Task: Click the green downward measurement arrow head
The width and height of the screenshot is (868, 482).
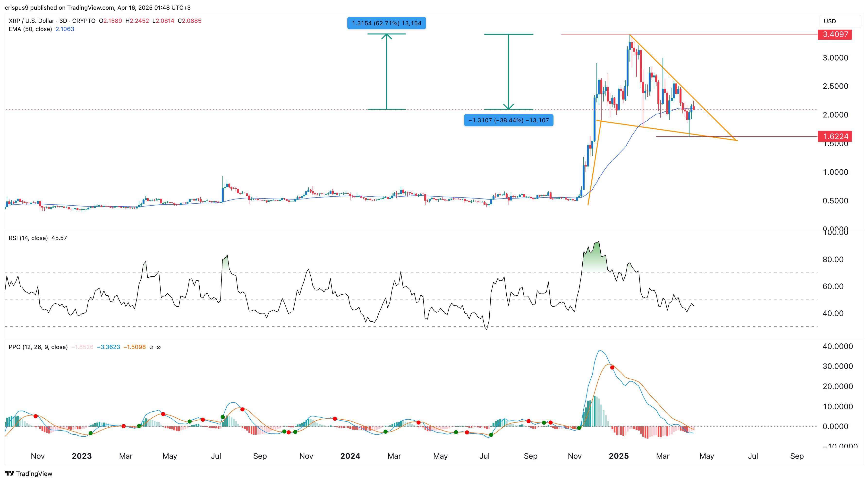Action: pos(509,107)
